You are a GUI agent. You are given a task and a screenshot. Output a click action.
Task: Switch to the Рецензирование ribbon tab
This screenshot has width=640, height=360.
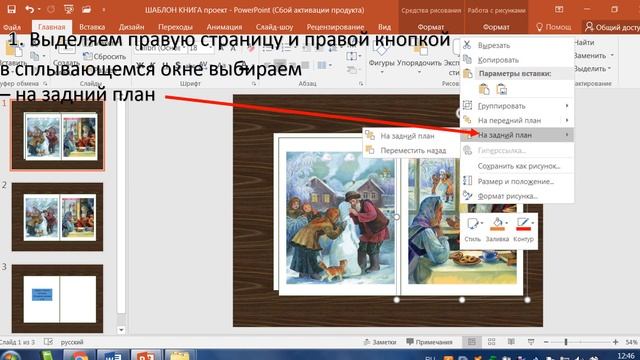[335, 27]
